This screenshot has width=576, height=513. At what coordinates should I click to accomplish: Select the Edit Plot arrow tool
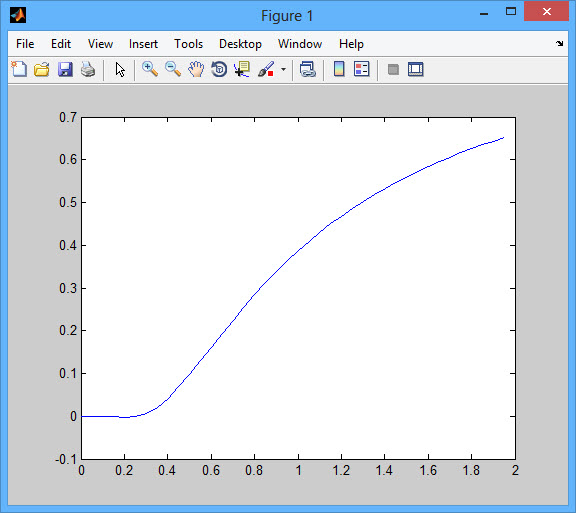[x=120, y=69]
